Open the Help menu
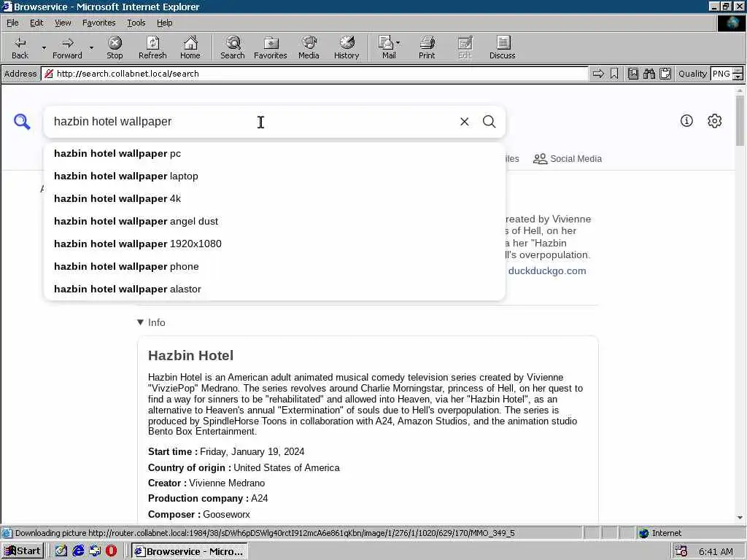The image size is (747, 560). [164, 23]
